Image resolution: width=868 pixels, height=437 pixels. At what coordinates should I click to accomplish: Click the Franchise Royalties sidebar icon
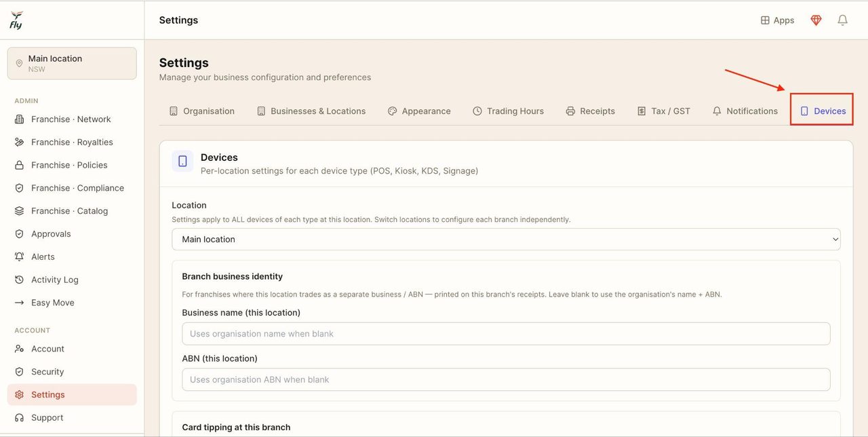click(19, 142)
